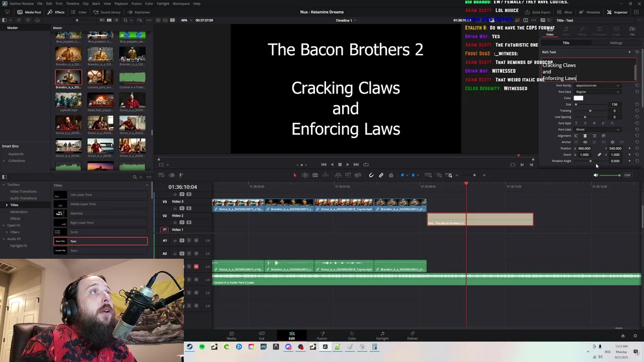The image size is (644, 362).
Task: Search the media pool magnifier icon
Action: pyautogui.click(x=125, y=20)
